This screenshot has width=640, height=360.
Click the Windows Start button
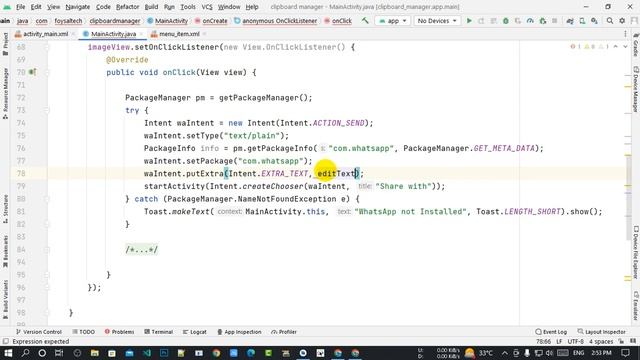click(8, 353)
